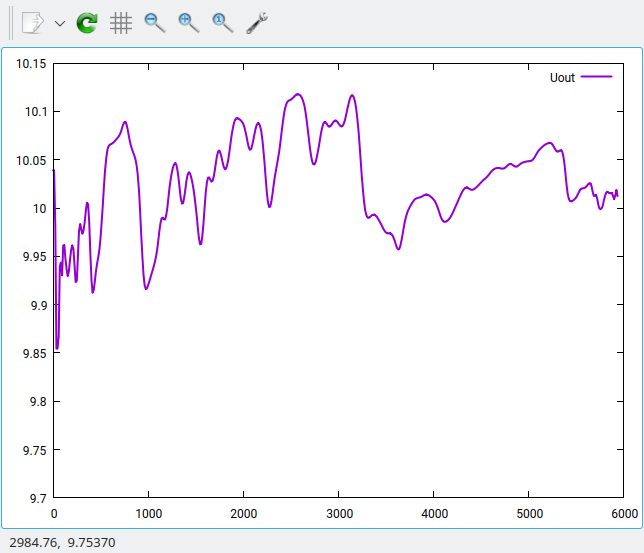
Task: Click the x-axis label 6000
Action: pyautogui.click(x=624, y=514)
